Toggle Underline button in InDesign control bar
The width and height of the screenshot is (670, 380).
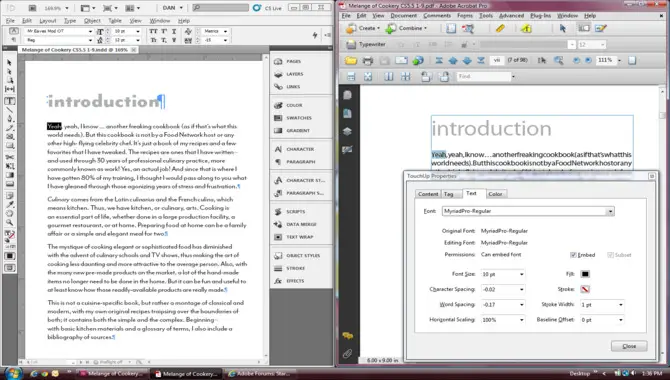(x=174, y=31)
